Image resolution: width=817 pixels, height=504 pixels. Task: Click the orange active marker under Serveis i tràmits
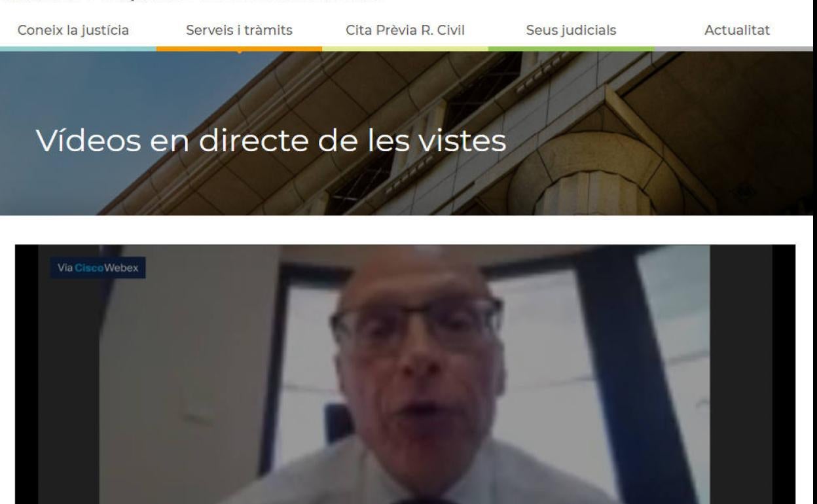(239, 52)
